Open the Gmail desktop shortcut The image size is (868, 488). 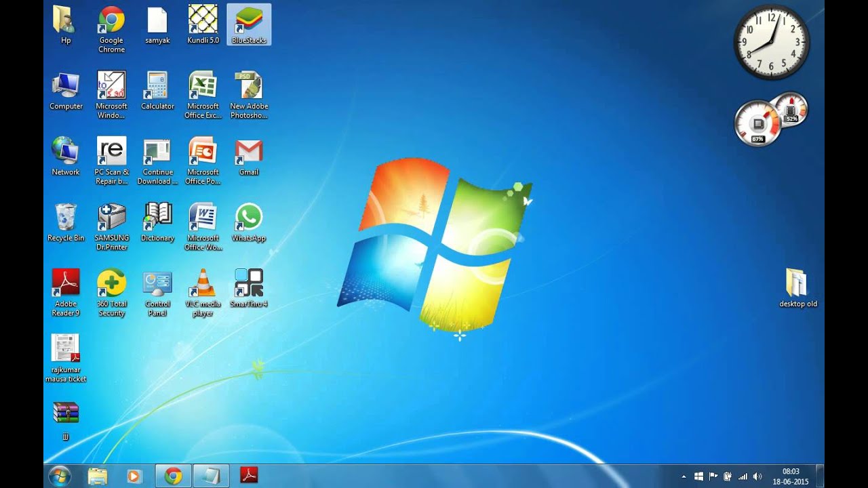coord(249,156)
